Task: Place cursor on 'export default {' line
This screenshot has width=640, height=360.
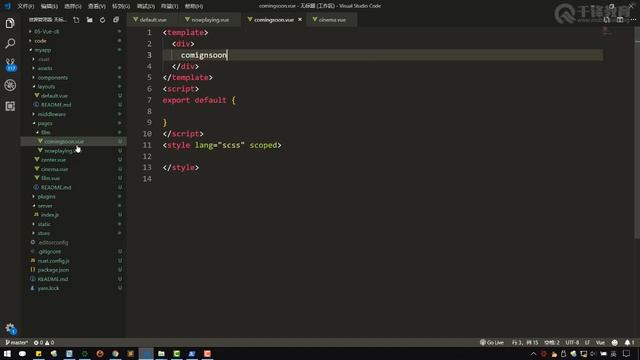Action: (199, 100)
